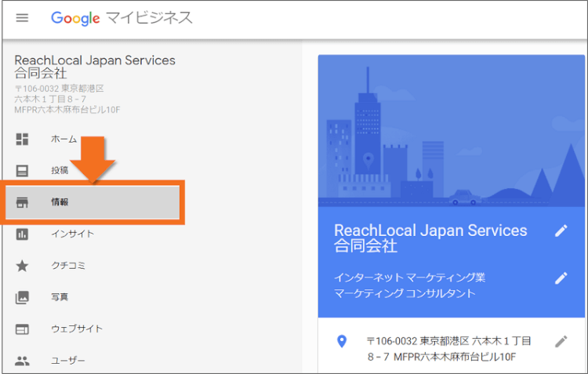Edit the business name with pencil icon
588x374 pixels.
point(561,231)
